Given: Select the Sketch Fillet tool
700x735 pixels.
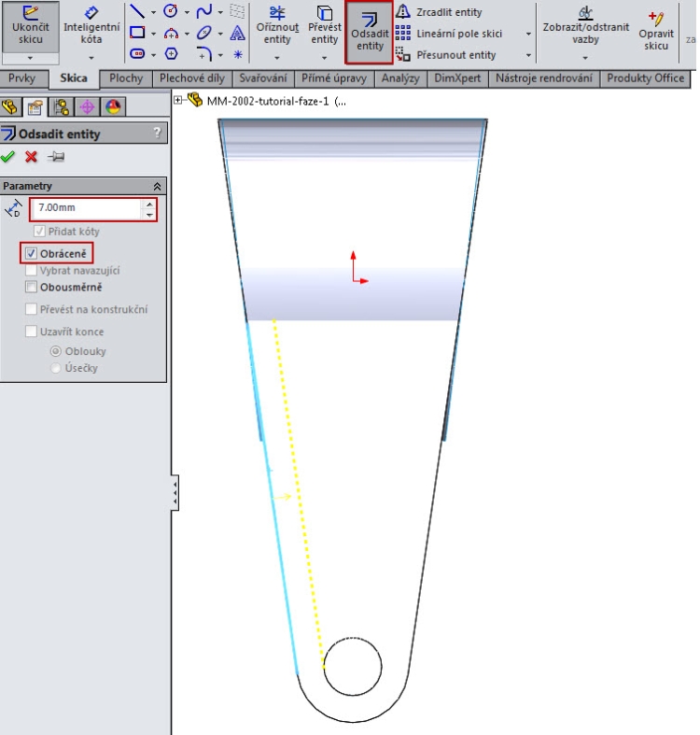Looking at the screenshot, I should pyautogui.click(x=204, y=54).
